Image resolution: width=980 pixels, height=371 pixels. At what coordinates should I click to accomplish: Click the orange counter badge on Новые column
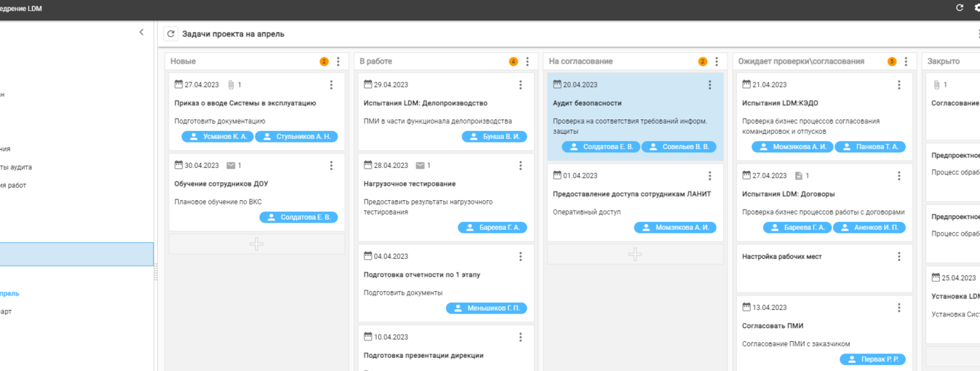[324, 62]
